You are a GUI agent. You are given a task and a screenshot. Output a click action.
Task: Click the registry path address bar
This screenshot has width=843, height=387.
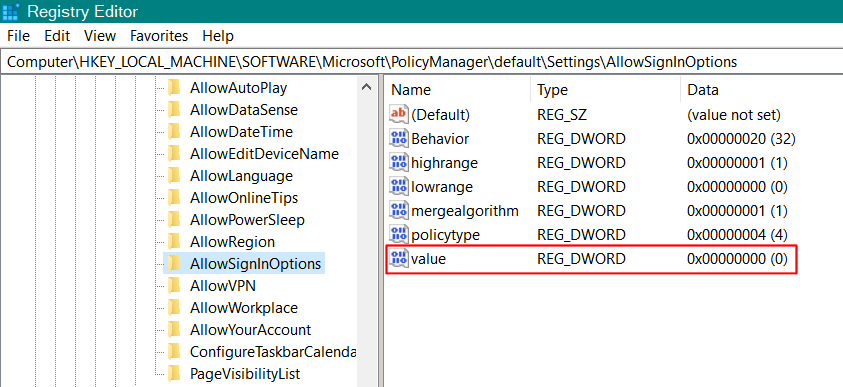pyautogui.click(x=422, y=61)
